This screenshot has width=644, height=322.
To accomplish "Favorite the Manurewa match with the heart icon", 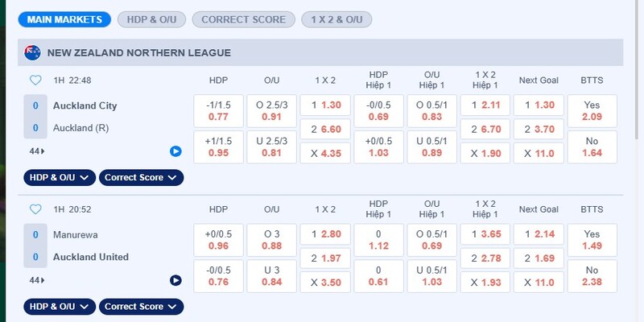I will [x=35, y=209].
